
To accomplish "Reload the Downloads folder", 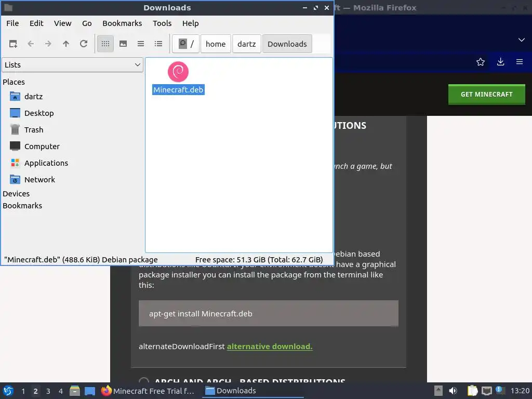I will pyautogui.click(x=84, y=44).
